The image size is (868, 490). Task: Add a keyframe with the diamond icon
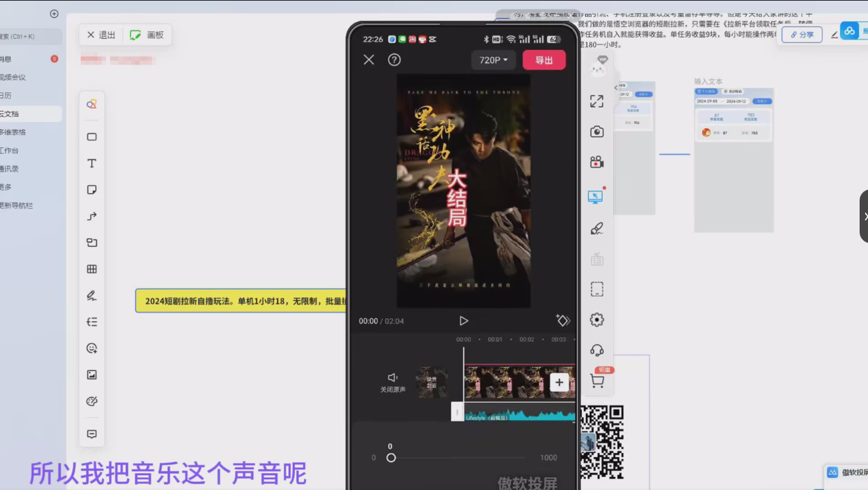pyautogui.click(x=562, y=320)
